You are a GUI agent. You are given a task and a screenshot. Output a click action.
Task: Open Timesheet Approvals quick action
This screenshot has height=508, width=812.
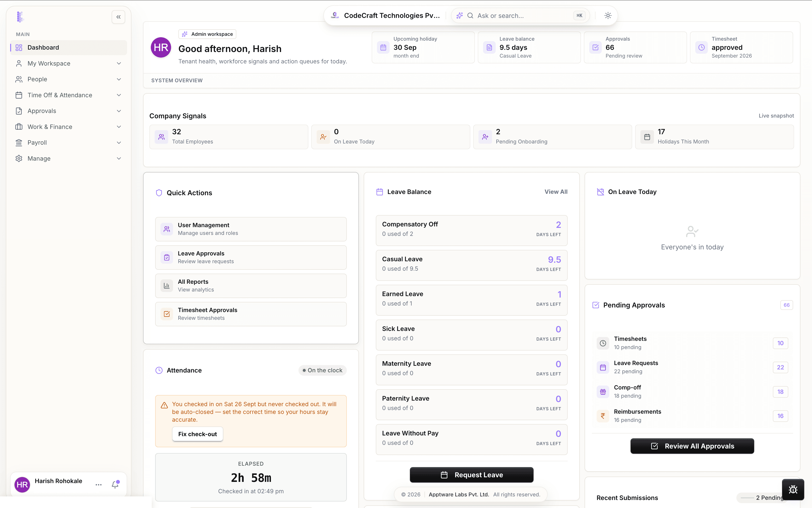pos(251,314)
